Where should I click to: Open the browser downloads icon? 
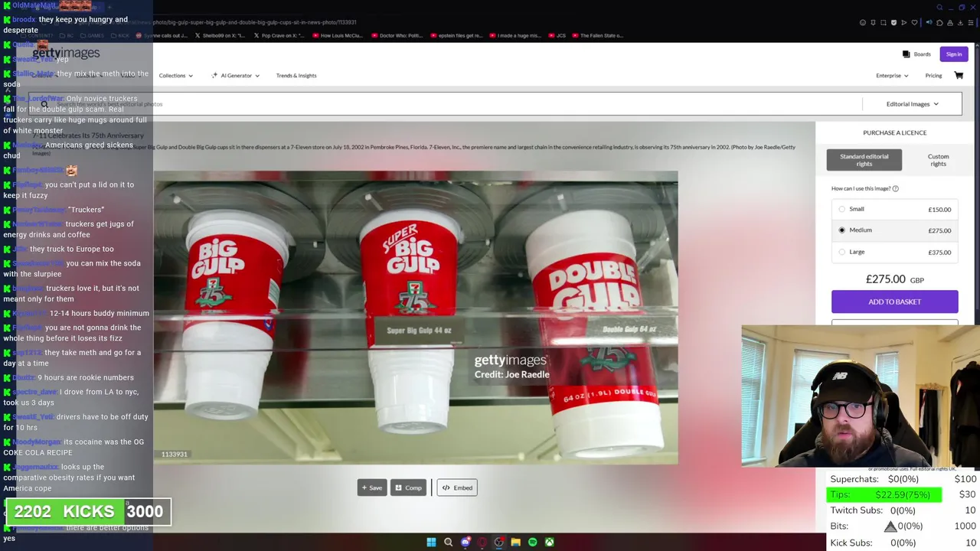960,23
